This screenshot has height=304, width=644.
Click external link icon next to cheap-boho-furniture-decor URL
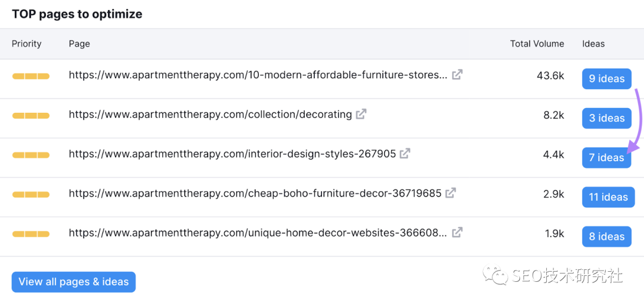[451, 194]
